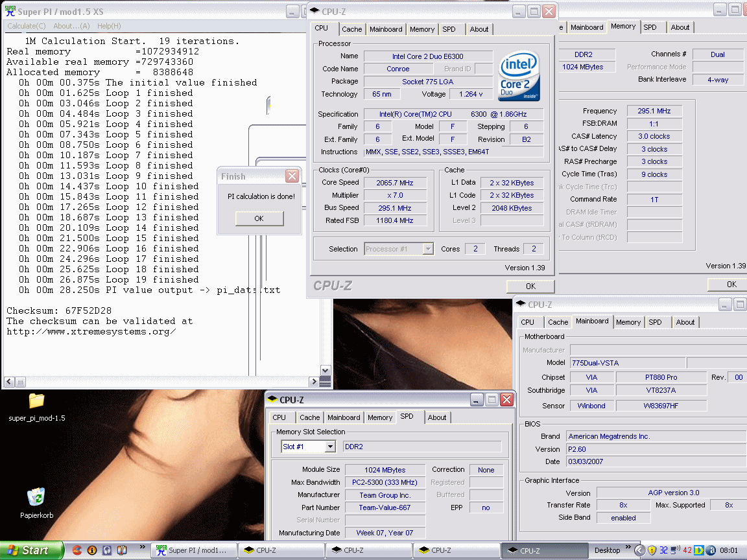The height and width of the screenshot is (560, 747).
Task: Click the taskbar clock showing 08:01
Action: point(728,550)
